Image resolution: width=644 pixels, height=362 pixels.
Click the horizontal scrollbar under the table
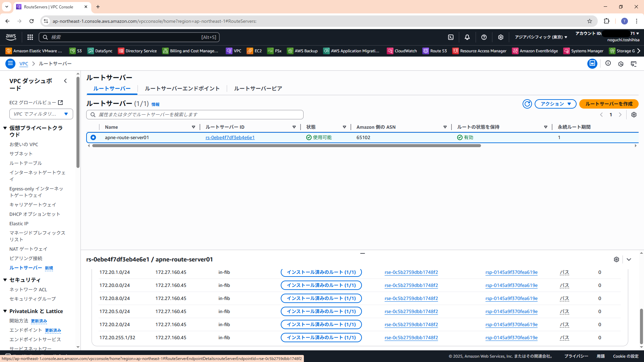point(286,146)
